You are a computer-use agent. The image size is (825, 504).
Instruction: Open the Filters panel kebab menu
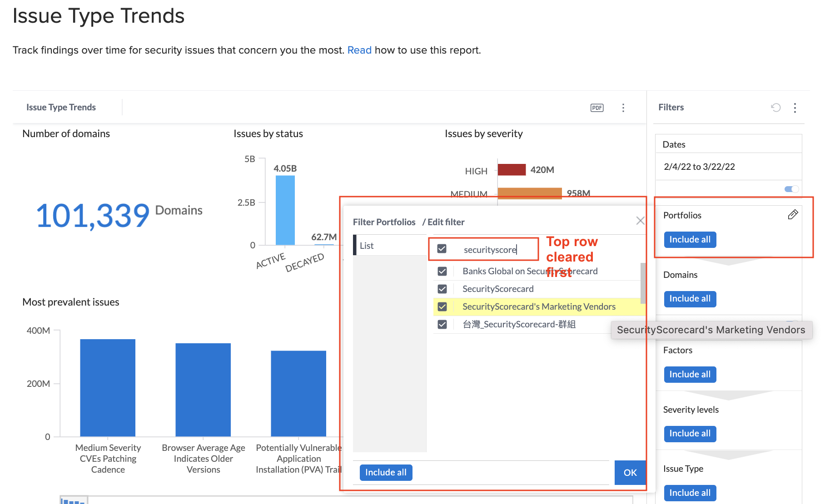(x=795, y=108)
